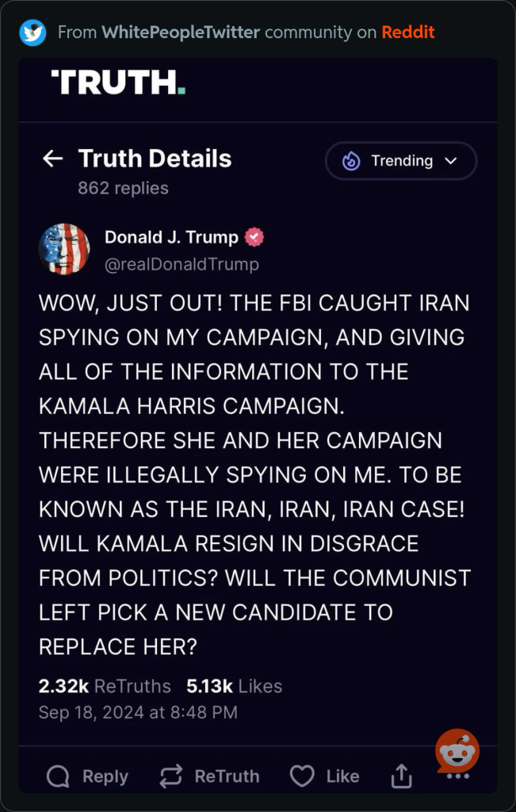View the 2.32k ReTruths list
The image size is (516, 812).
[x=105, y=686]
